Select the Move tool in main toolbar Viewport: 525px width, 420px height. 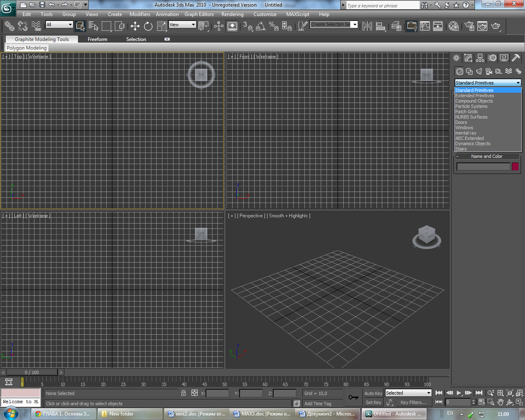135,26
